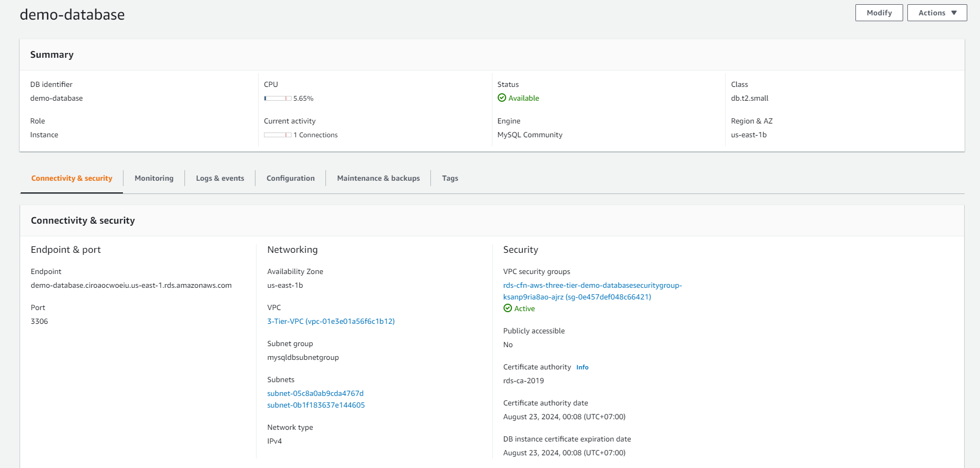Switch to the Monitoring tab
The width and height of the screenshot is (980, 468).
pos(154,178)
